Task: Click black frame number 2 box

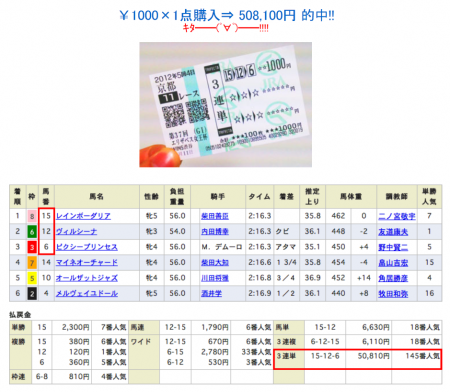Action: (32, 293)
